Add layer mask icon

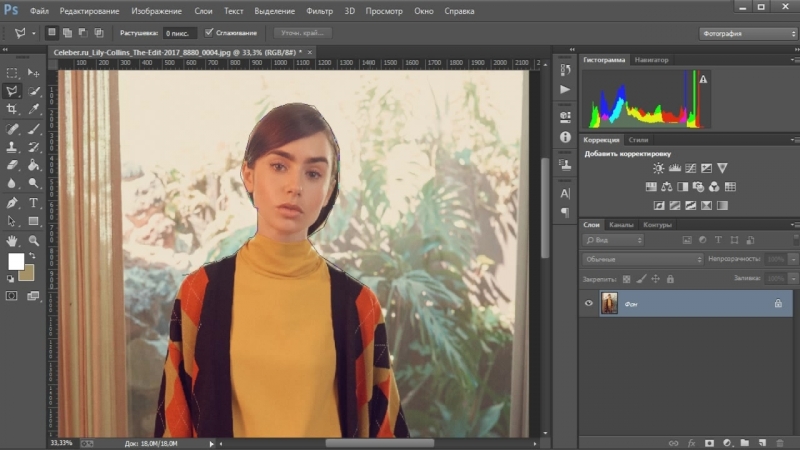tap(709, 443)
